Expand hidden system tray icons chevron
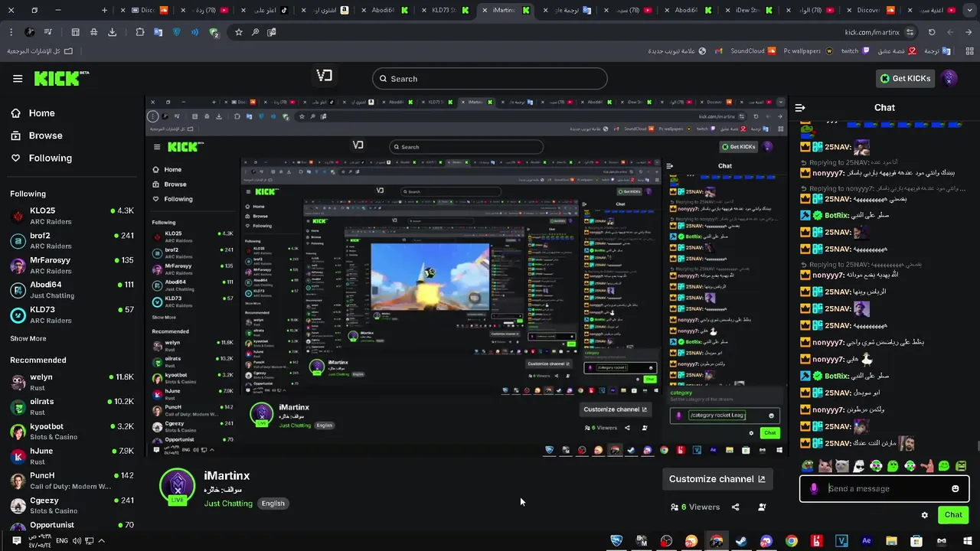The height and width of the screenshot is (551, 980). click(101, 541)
